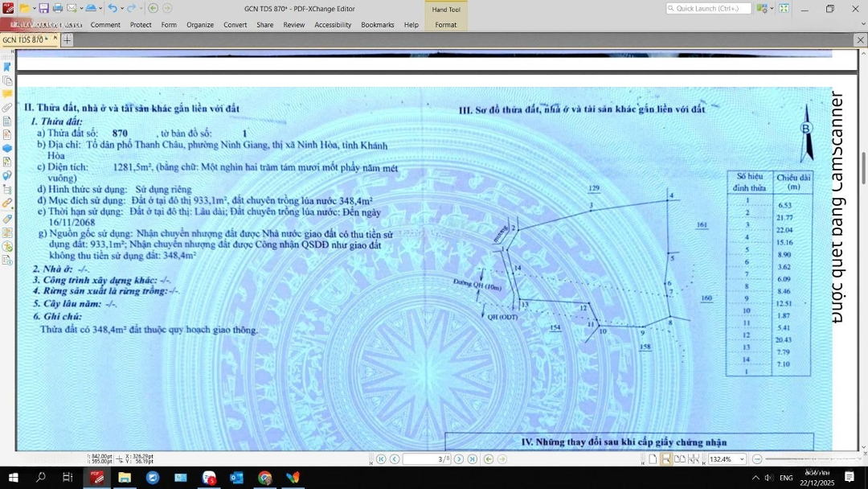The height and width of the screenshot is (489, 868).
Task: Click the Undo arrow icon
Action: click(x=112, y=8)
